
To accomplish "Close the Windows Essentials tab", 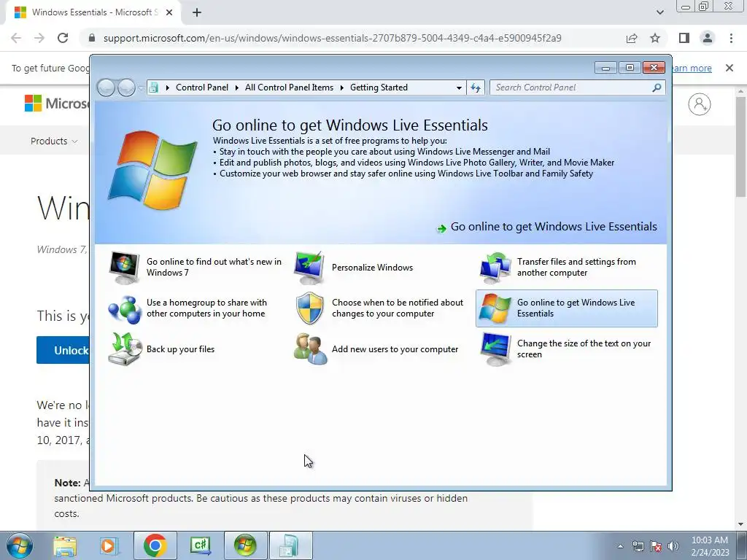I will coord(169,12).
